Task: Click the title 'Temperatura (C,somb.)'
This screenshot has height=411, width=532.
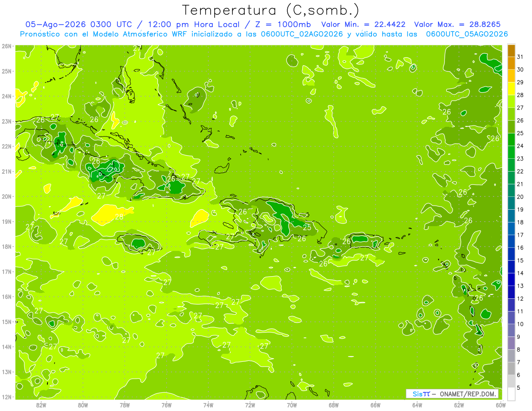Action: point(270,10)
